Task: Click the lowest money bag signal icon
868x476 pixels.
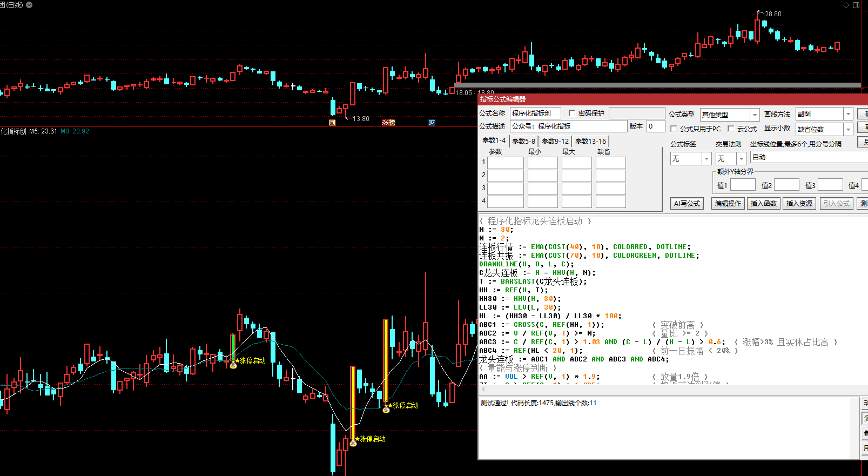Action: pyautogui.click(x=353, y=444)
